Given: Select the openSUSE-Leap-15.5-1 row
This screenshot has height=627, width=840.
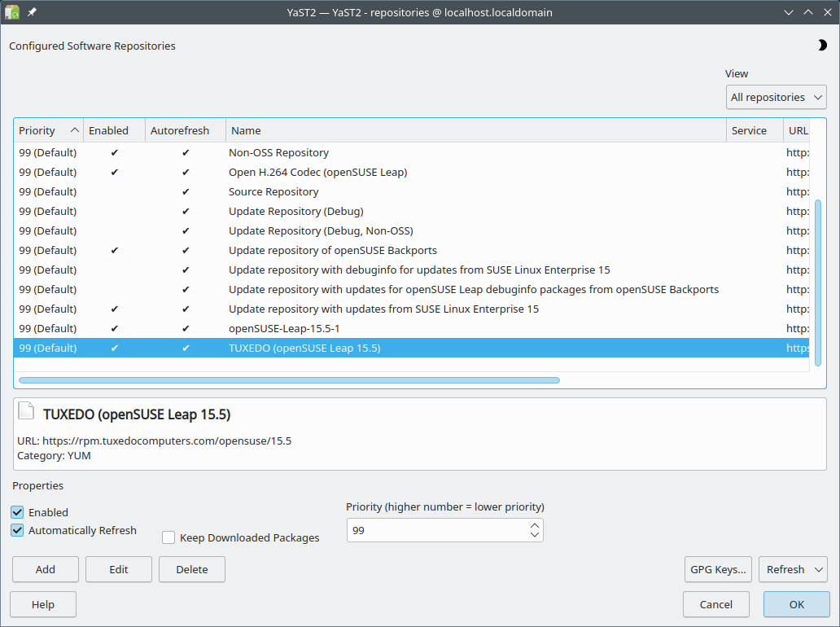Looking at the screenshot, I should tap(411, 328).
